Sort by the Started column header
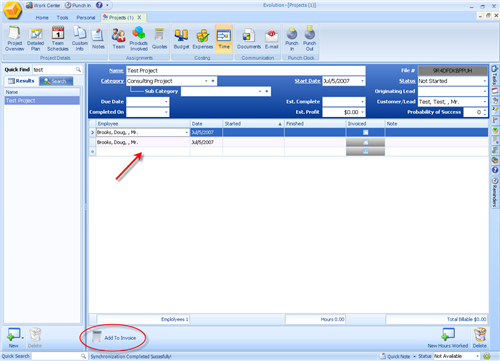This screenshot has width=500, height=361. click(x=253, y=124)
